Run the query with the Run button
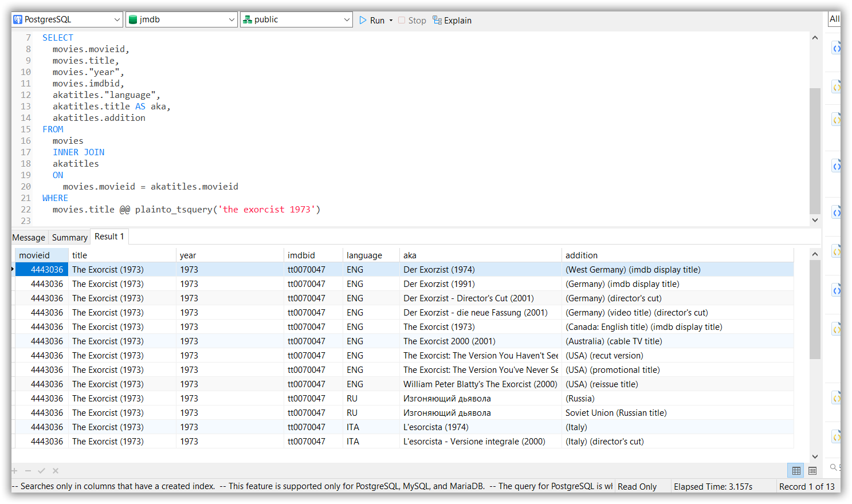 pyautogui.click(x=371, y=20)
